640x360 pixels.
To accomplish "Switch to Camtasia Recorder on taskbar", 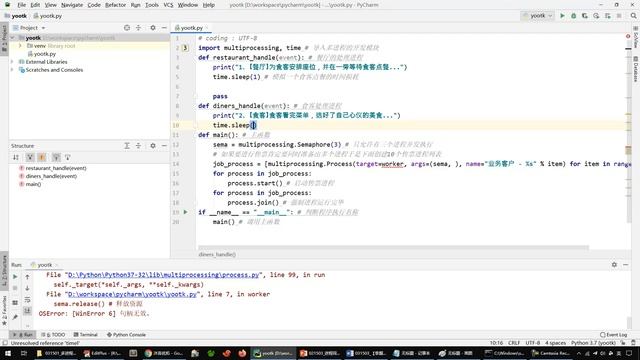I will [551, 353].
